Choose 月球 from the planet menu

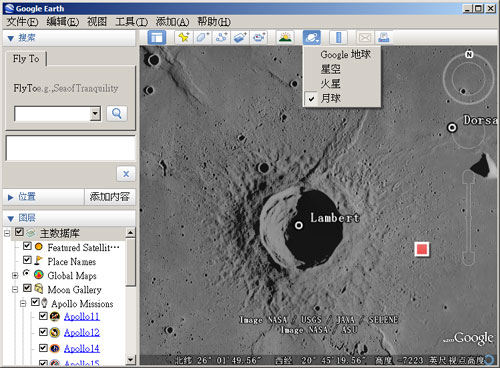point(342,98)
